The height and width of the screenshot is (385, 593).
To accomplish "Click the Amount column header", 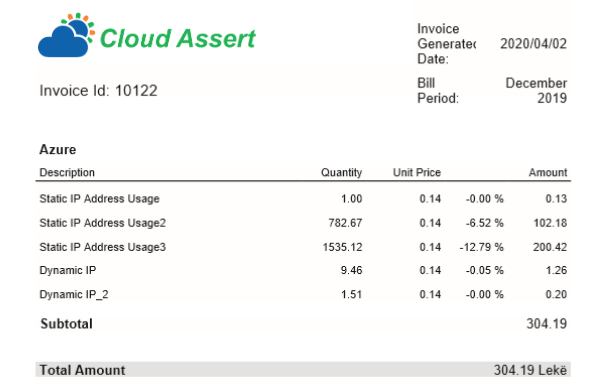I will click(x=548, y=172).
